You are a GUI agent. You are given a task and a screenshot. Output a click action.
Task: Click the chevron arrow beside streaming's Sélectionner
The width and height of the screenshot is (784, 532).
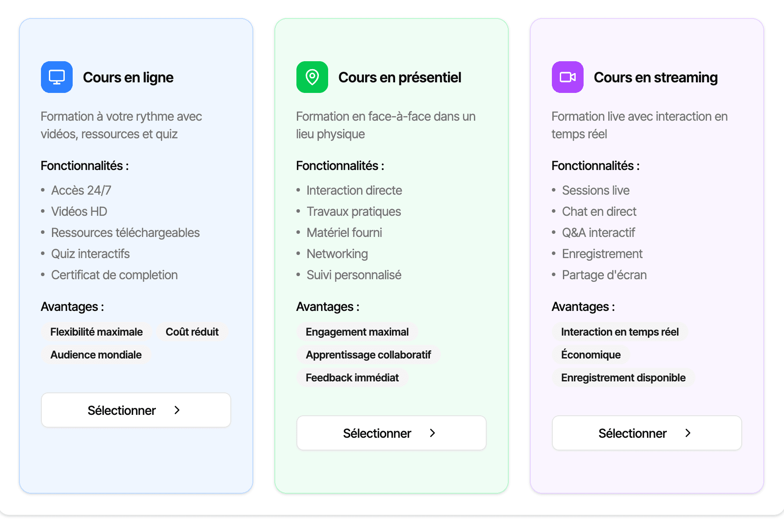click(x=688, y=433)
